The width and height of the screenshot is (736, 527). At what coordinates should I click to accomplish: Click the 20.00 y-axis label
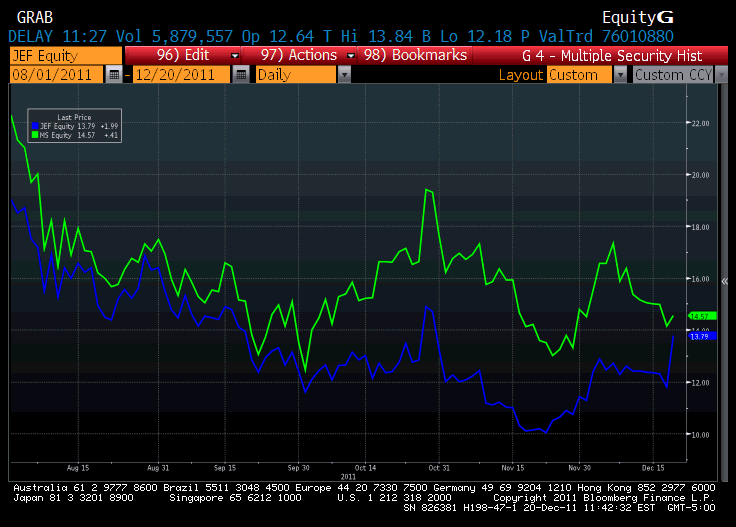tap(701, 175)
